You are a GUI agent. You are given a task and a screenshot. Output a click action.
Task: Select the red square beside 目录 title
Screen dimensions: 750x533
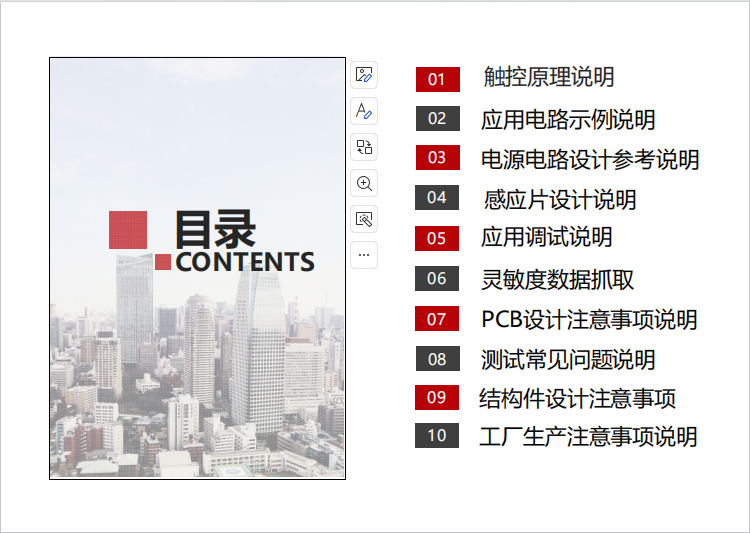click(128, 230)
